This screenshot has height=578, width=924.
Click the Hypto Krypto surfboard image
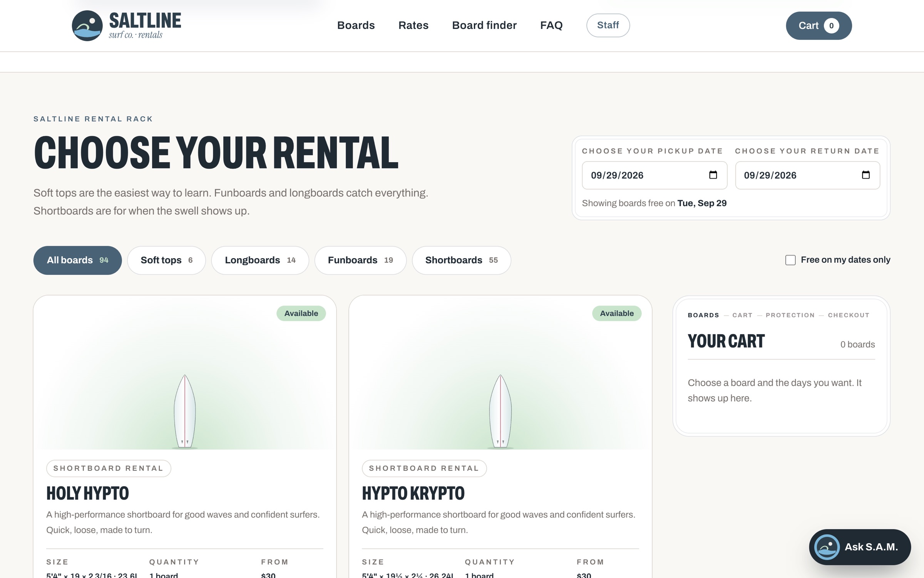[500, 411]
